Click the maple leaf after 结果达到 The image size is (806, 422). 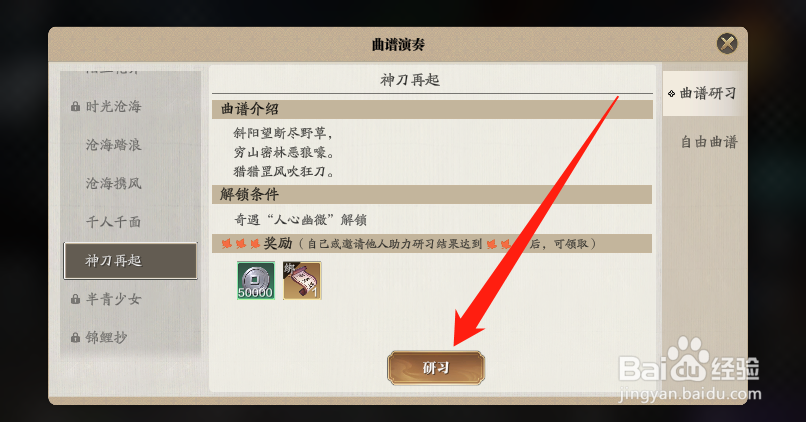point(491,244)
